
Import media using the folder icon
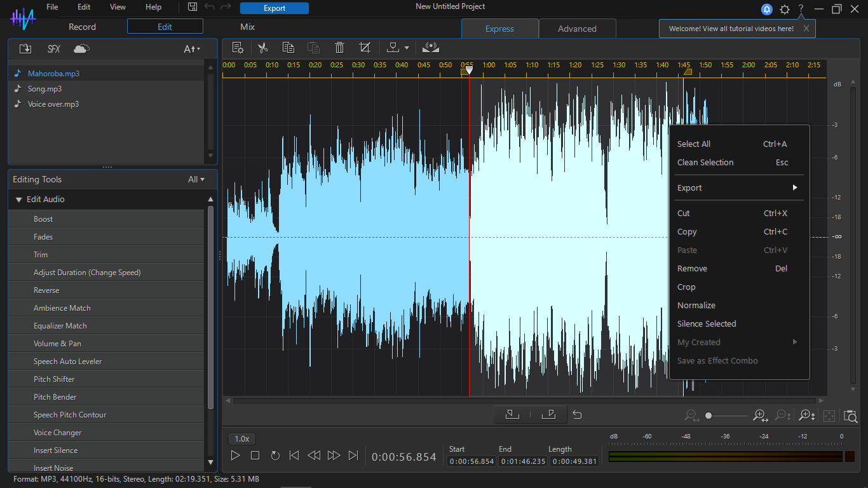click(x=25, y=49)
